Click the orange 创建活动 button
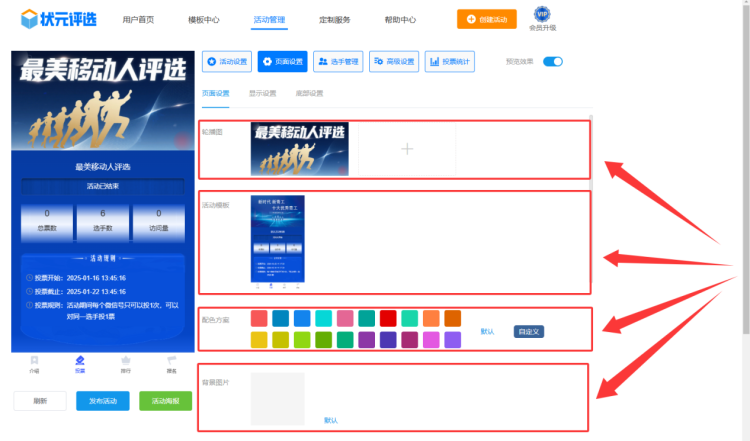Image resolution: width=750 pixels, height=441 pixels. pos(487,19)
